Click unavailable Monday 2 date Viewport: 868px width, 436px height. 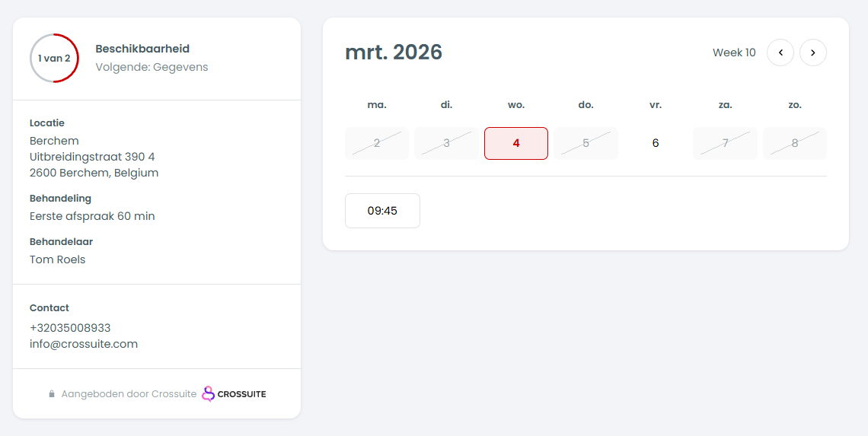pyautogui.click(x=377, y=143)
